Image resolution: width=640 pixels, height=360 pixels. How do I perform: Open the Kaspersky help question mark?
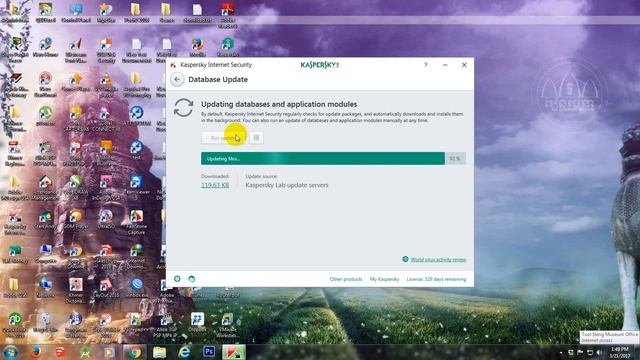click(x=425, y=64)
